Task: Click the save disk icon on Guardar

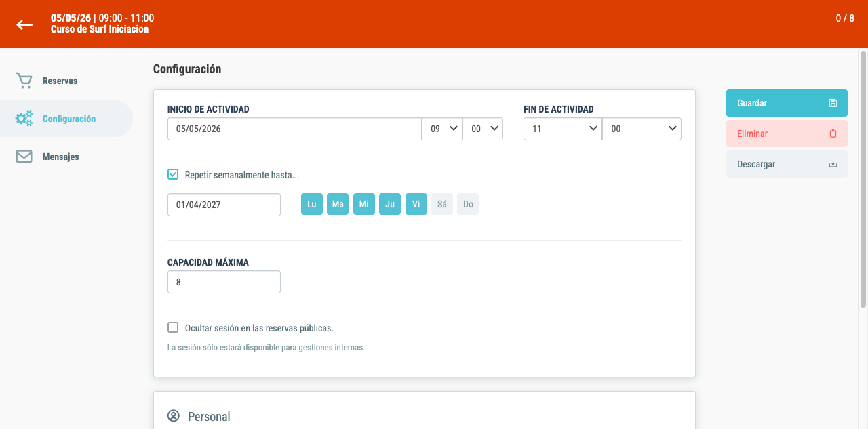Action: click(x=833, y=103)
